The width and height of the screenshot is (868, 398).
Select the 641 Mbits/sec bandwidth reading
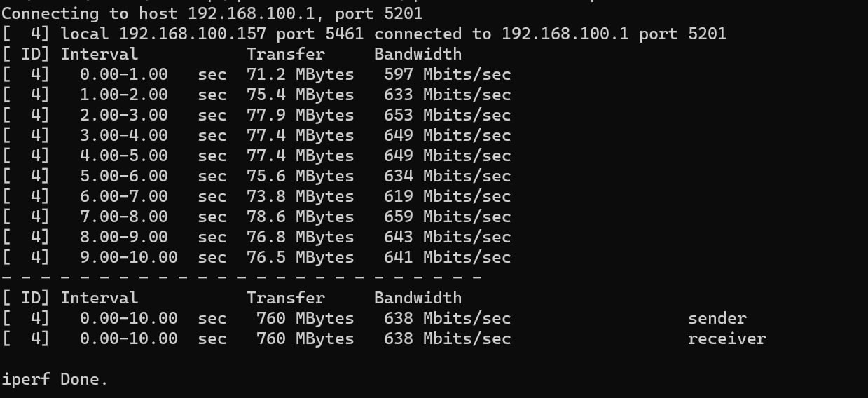point(447,257)
